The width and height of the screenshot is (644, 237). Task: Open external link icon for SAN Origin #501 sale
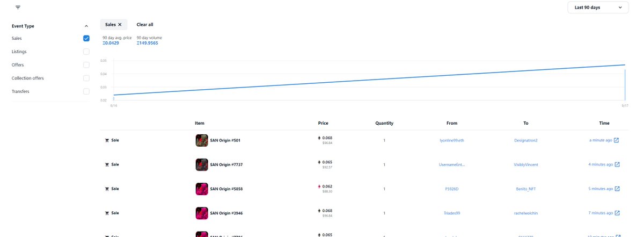tap(617, 140)
